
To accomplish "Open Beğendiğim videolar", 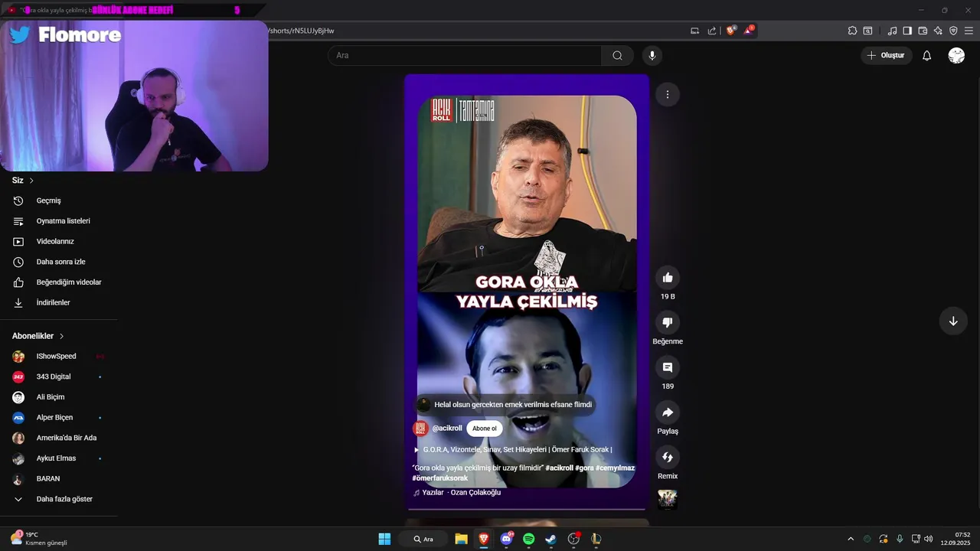I will click(59, 282).
